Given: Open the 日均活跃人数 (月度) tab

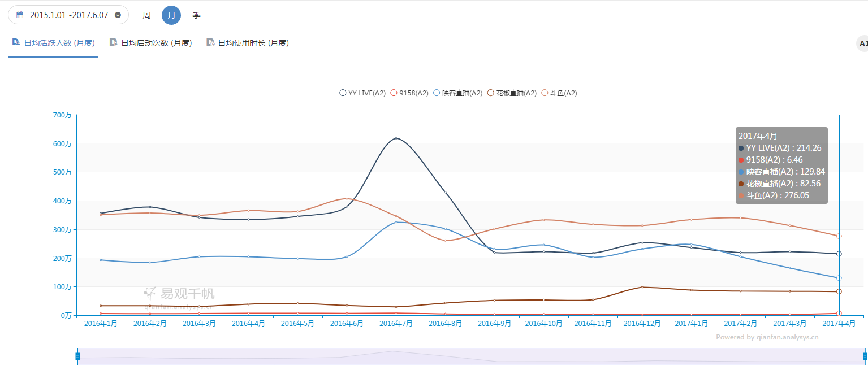Looking at the screenshot, I should pyautogui.click(x=59, y=43).
